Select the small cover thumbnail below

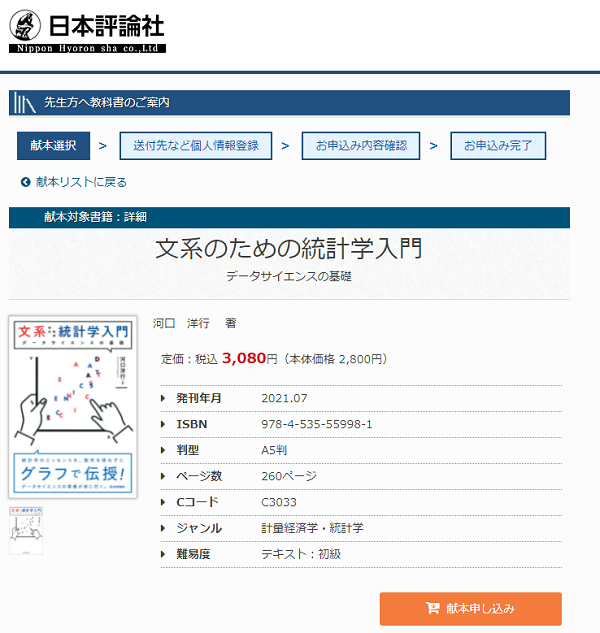coord(26,531)
